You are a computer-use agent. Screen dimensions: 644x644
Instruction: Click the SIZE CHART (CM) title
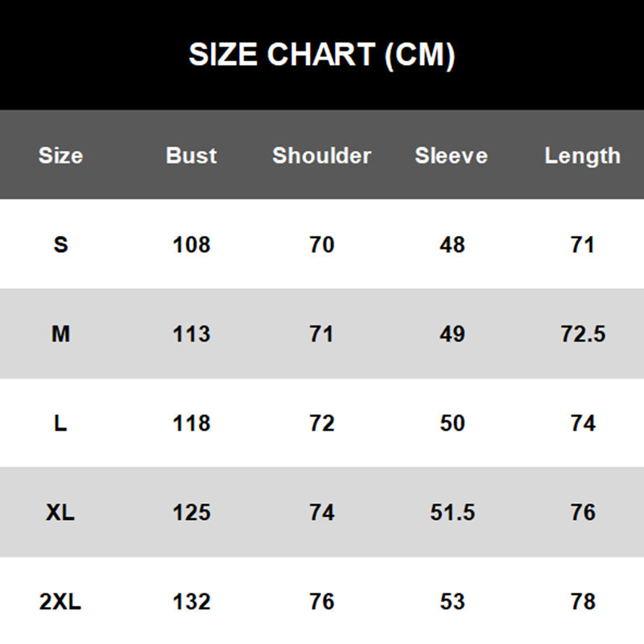coord(322,55)
